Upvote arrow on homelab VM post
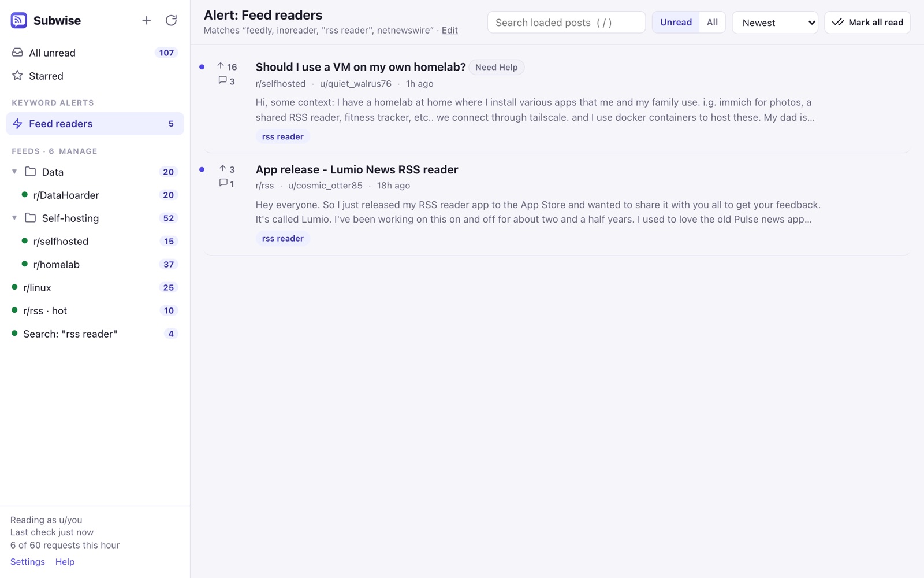Screen dimensions: 924x578 [x=221, y=66]
